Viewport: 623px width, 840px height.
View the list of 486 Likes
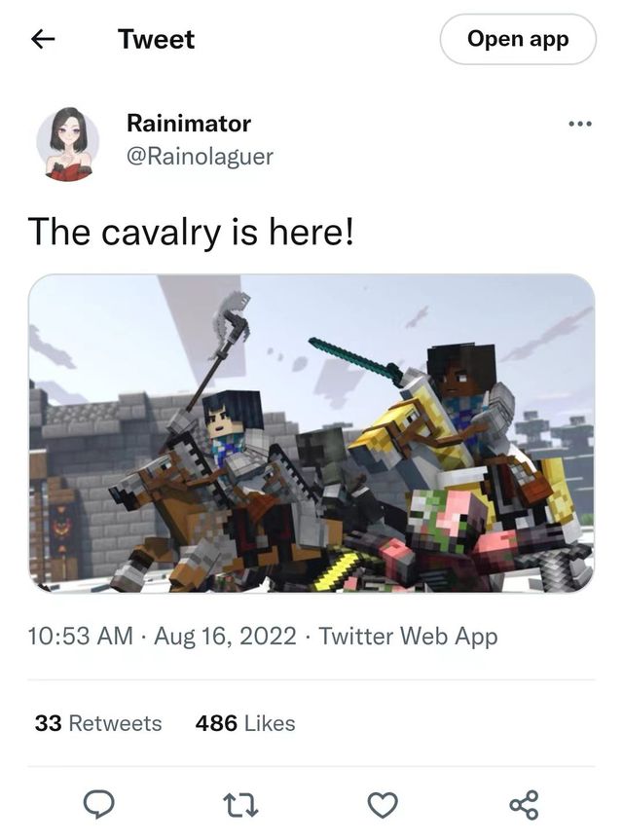click(x=244, y=723)
